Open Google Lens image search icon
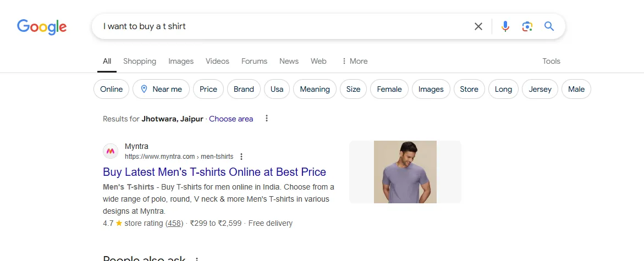The width and height of the screenshot is (644, 261). 527,27
